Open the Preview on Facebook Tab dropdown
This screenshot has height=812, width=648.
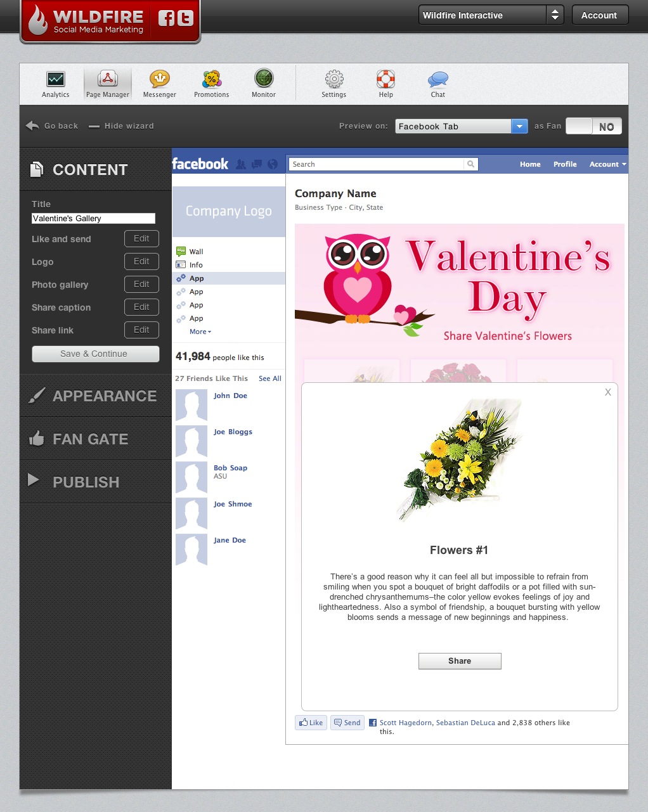(x=462, y=126)
